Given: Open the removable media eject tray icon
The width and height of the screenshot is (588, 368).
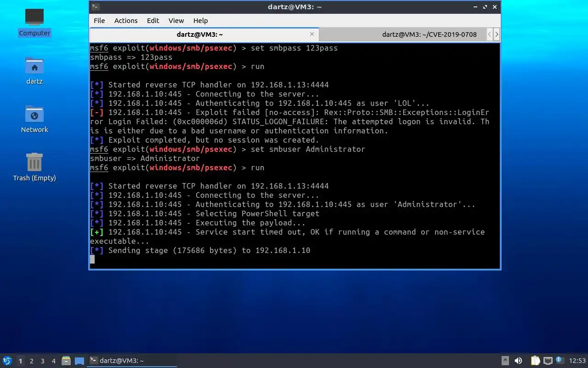Looking at the screenshot, I should (x=505, y=361).
